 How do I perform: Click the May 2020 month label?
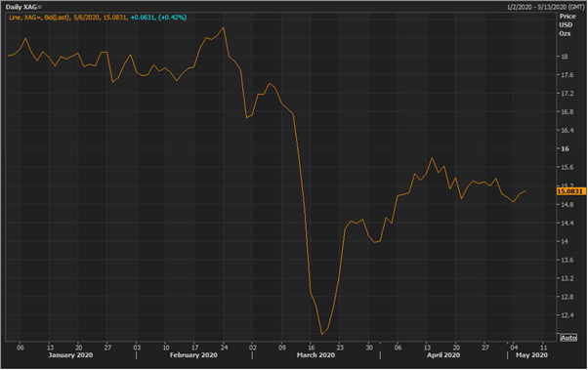click(531, 355)
